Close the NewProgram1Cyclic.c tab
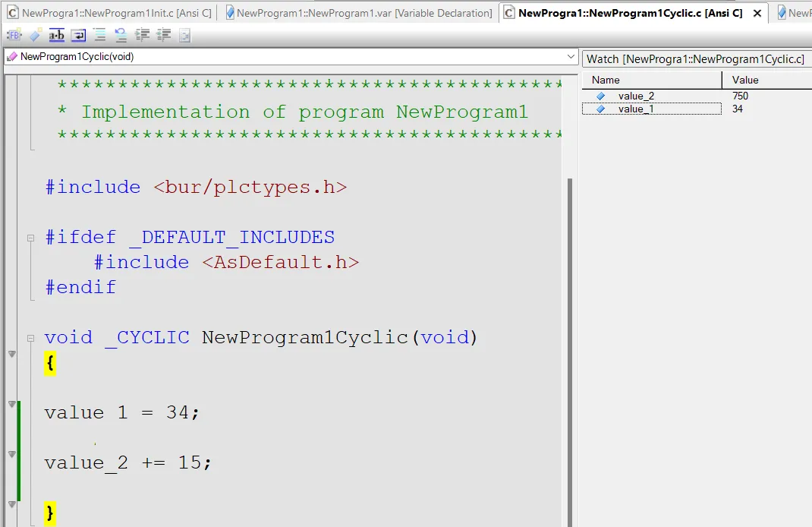Image resolution: width=812 pixels, height=527 pixels. (757, 14)
